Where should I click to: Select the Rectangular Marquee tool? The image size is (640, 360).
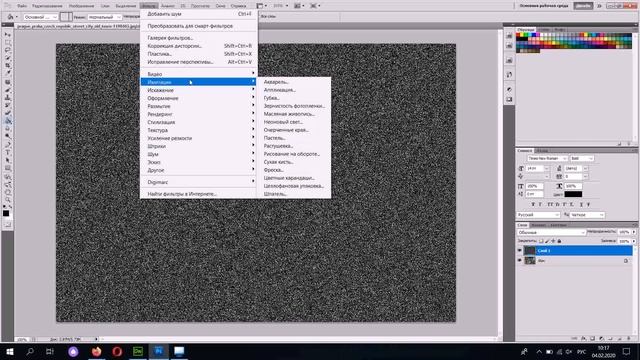tap(7, 42)
